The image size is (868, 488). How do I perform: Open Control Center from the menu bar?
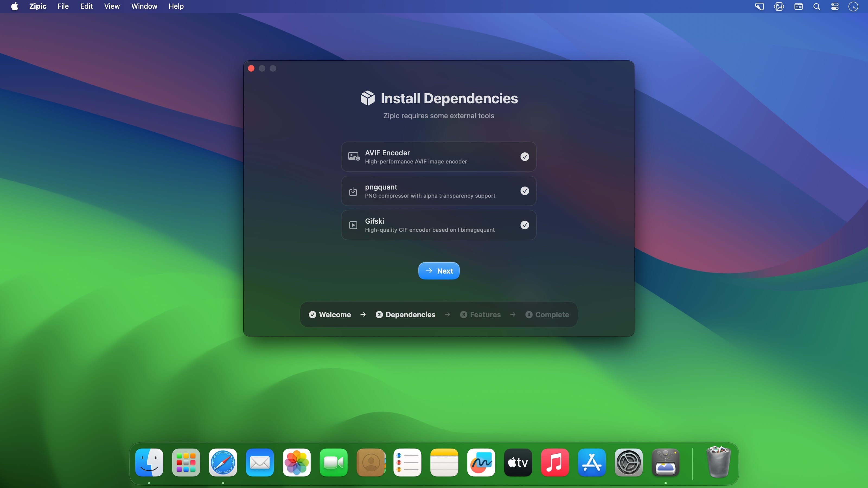[835, 7]
